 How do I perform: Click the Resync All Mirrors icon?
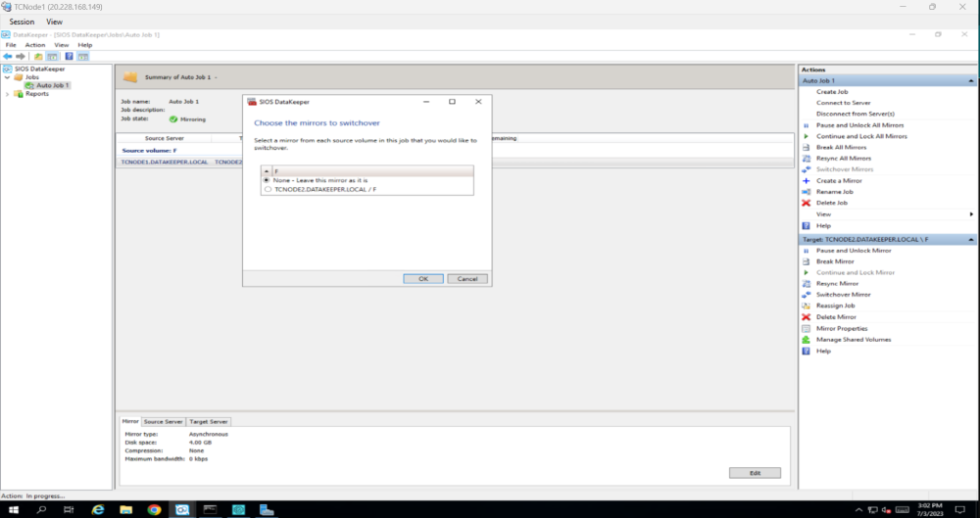tap(807, 159)
